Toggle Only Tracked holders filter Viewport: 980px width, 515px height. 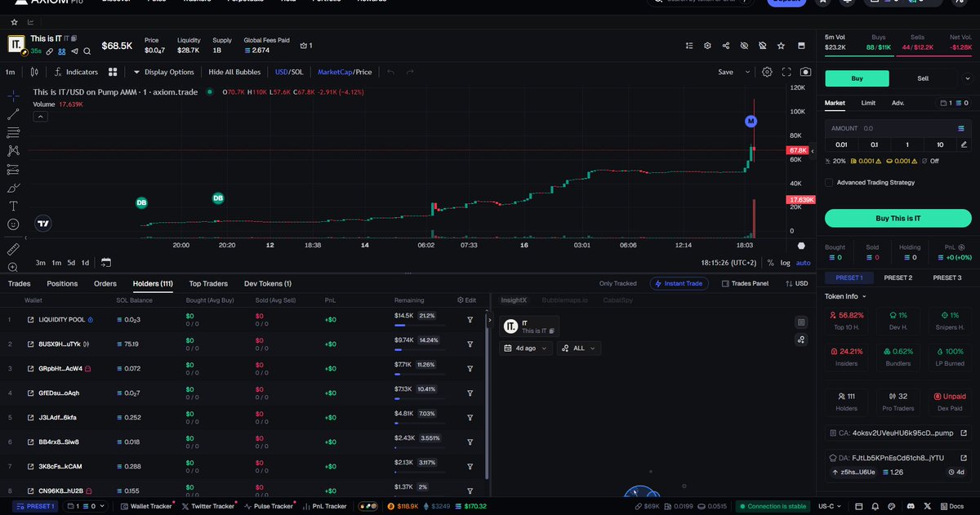point(618,283)
